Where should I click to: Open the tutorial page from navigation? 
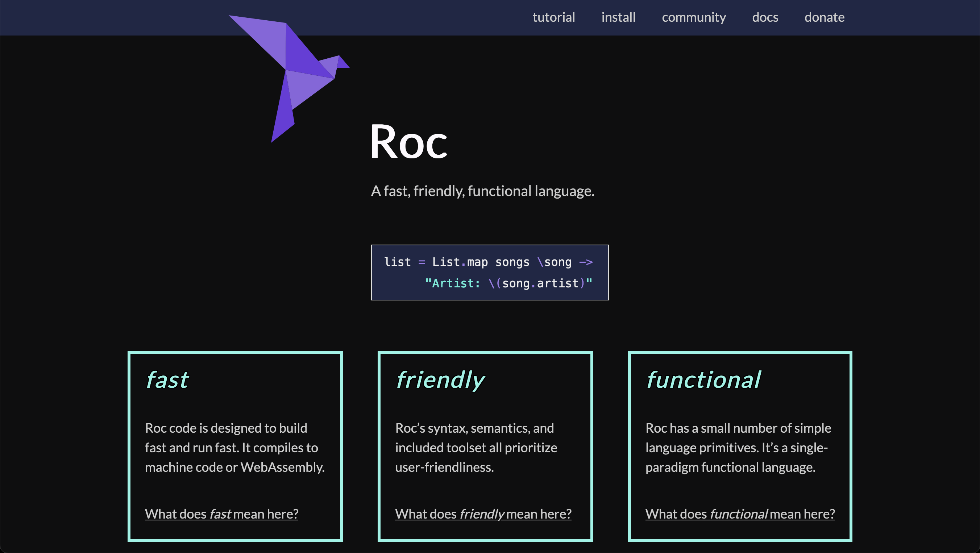553,17
